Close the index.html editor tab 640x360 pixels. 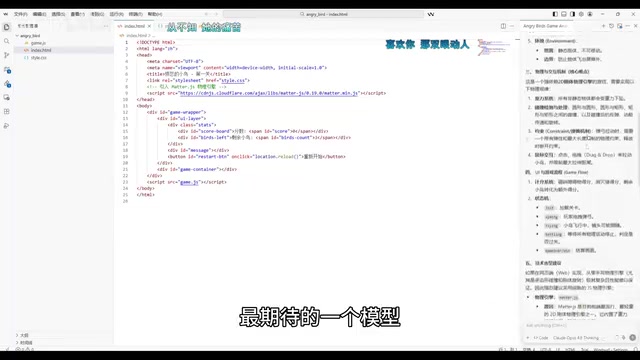tap(149, 26)
